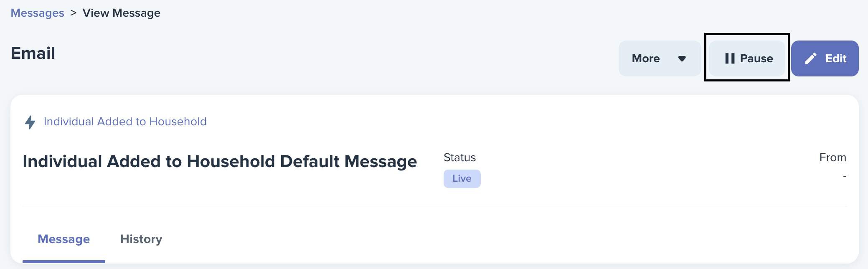This screenshot has height=269, width=868.
Task: Select the Message tab
Action: [x=64, y=239]
